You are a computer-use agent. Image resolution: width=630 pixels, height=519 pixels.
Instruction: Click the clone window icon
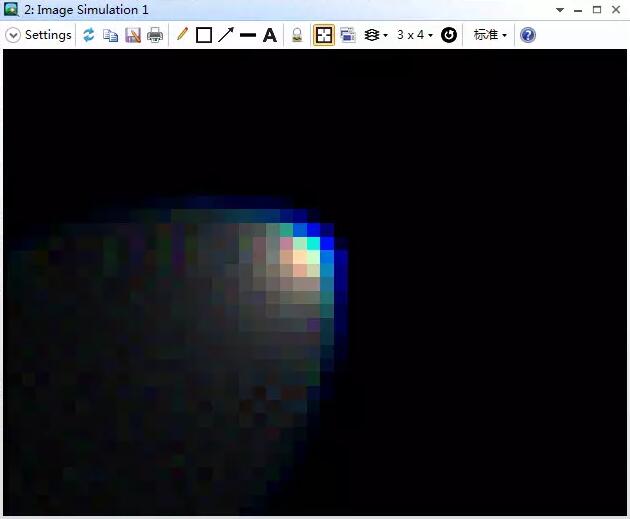click(348, 35)
